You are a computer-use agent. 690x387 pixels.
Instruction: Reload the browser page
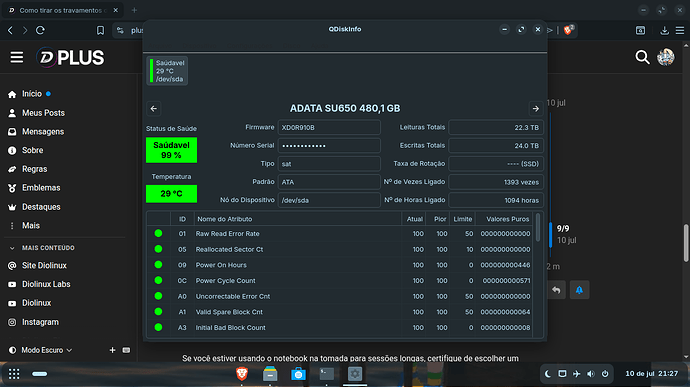40,30
